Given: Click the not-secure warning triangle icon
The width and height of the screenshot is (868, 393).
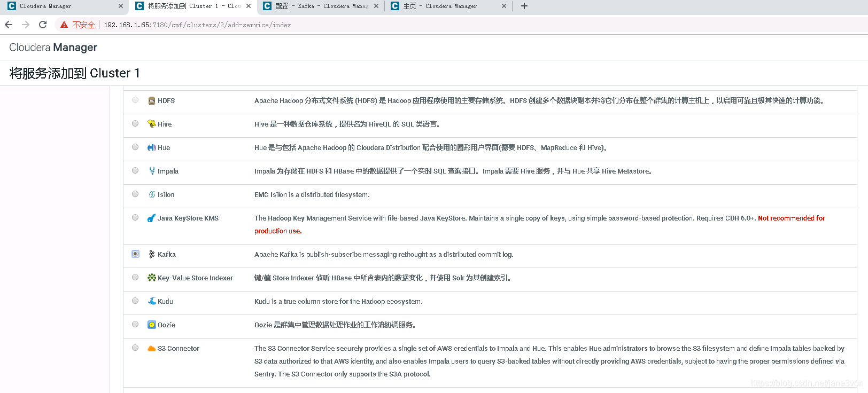Looking at the screenshot, I should pyautogui.click(x=64, y=25).
